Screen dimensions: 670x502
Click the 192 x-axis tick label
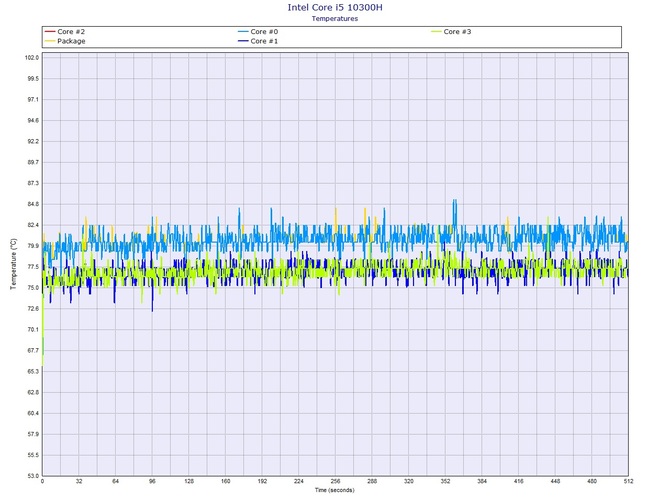(x=262, y=481)
